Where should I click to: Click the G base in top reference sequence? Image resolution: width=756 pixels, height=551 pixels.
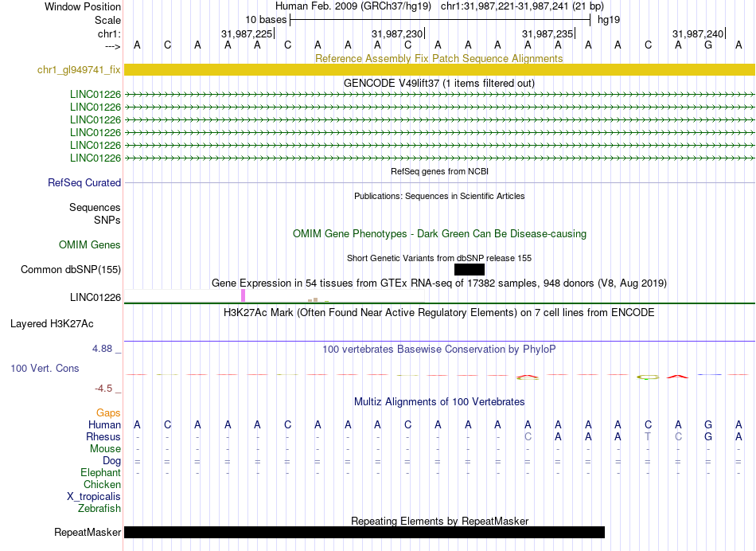point(708,45)
